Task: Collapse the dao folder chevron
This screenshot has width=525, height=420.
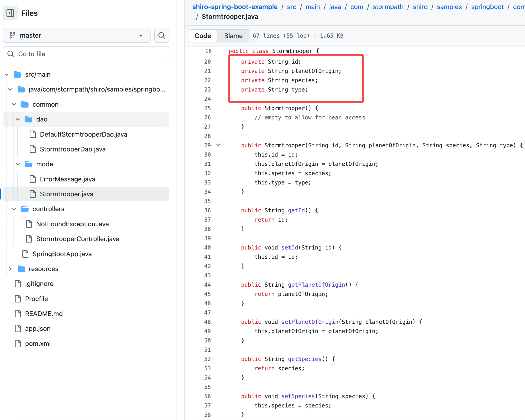Action: [x=18, y=119]
